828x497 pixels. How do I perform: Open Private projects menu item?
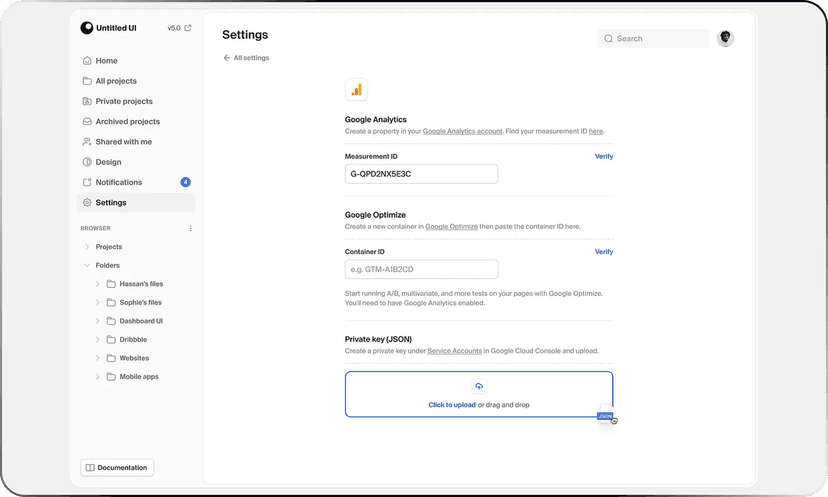click(x=136, y=101)
